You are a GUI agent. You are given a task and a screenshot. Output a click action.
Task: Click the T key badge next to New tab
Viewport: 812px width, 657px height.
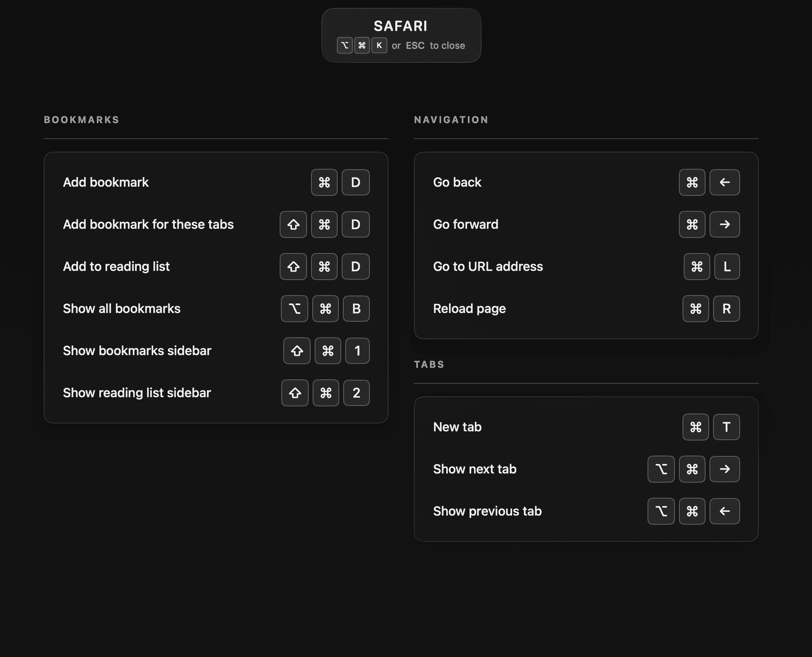coord(726,427)
